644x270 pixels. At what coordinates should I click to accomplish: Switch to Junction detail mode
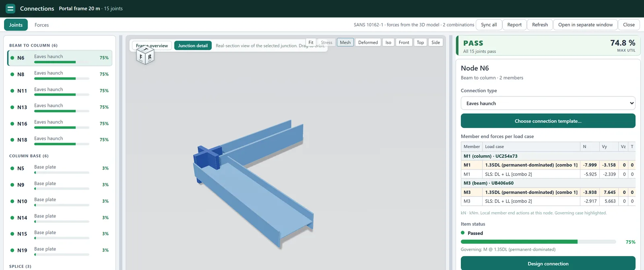coord(193,46)
